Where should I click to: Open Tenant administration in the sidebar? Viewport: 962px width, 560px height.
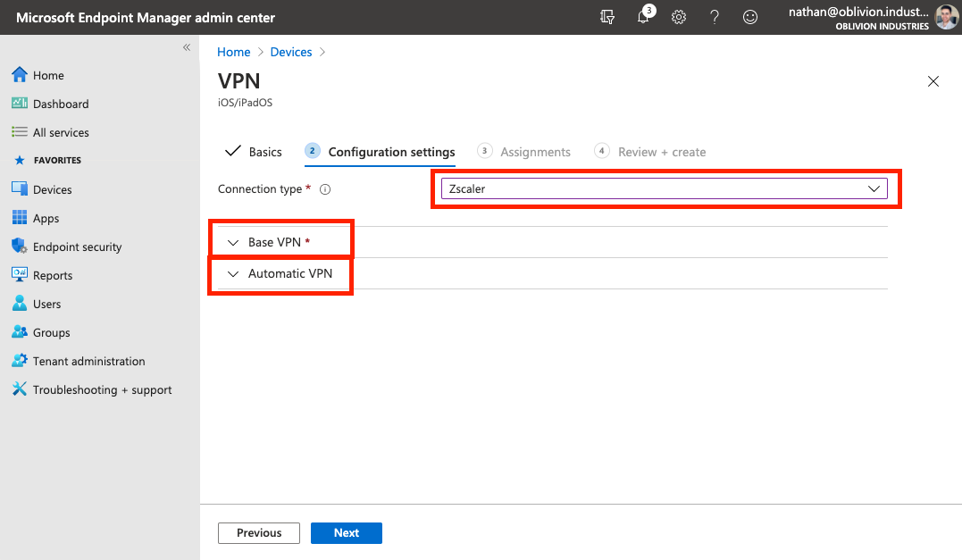[x=88, y=361]
